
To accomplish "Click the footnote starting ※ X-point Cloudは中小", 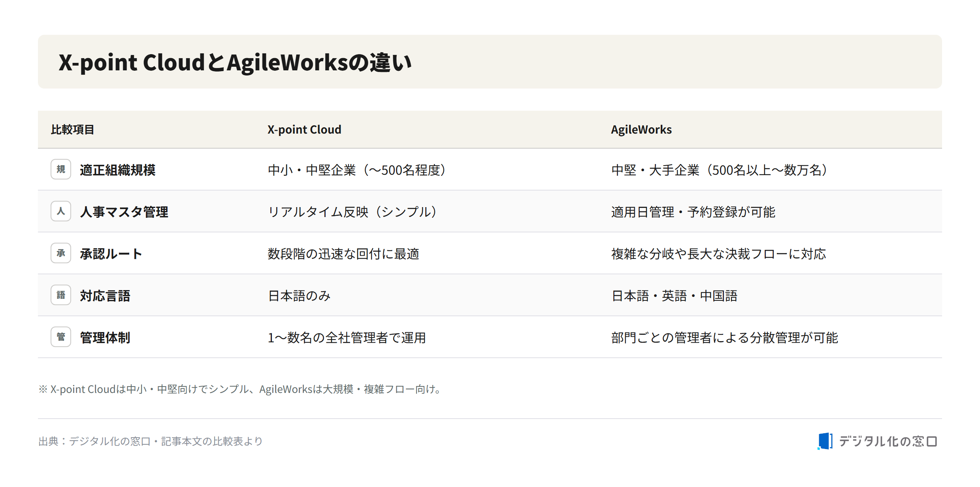I will [240, 389].
